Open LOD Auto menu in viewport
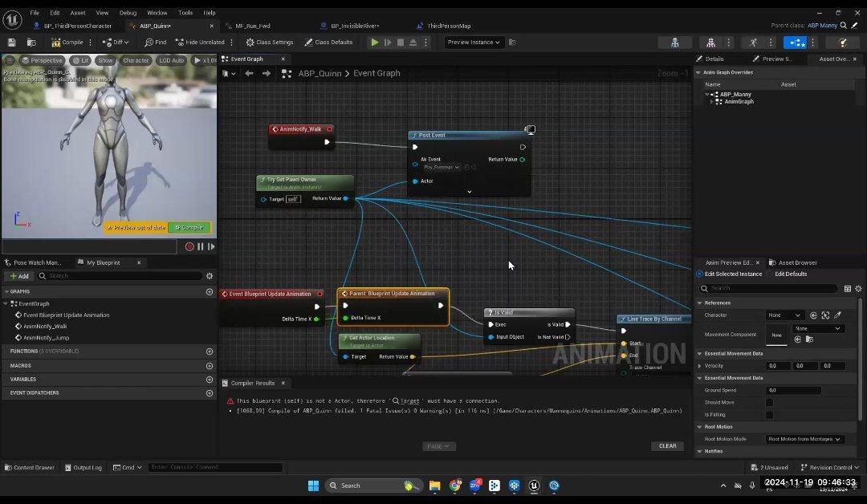Image resolution: width=867 pixels, height=504 pixels. [172, 60]
